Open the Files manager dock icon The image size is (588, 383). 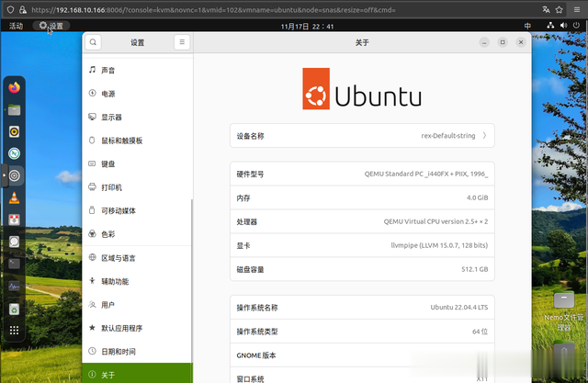click(15, 110)
